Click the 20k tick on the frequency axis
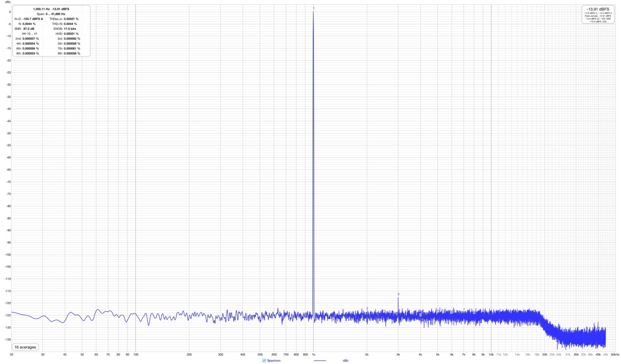621x364 pixels. point(545,354)
